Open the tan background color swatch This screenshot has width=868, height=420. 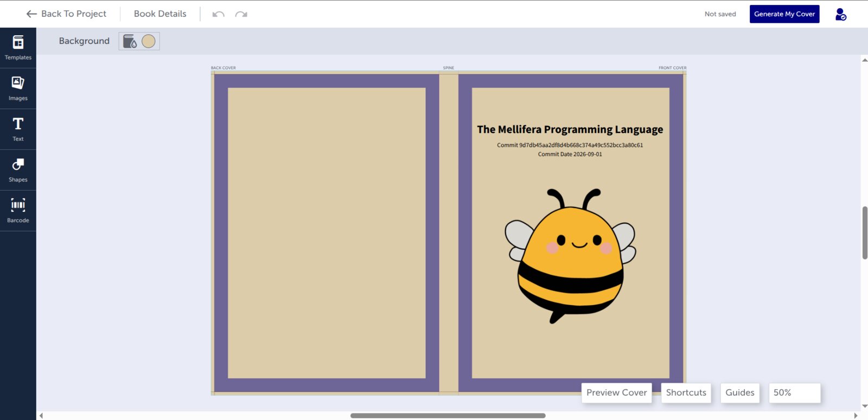[149, 41]
